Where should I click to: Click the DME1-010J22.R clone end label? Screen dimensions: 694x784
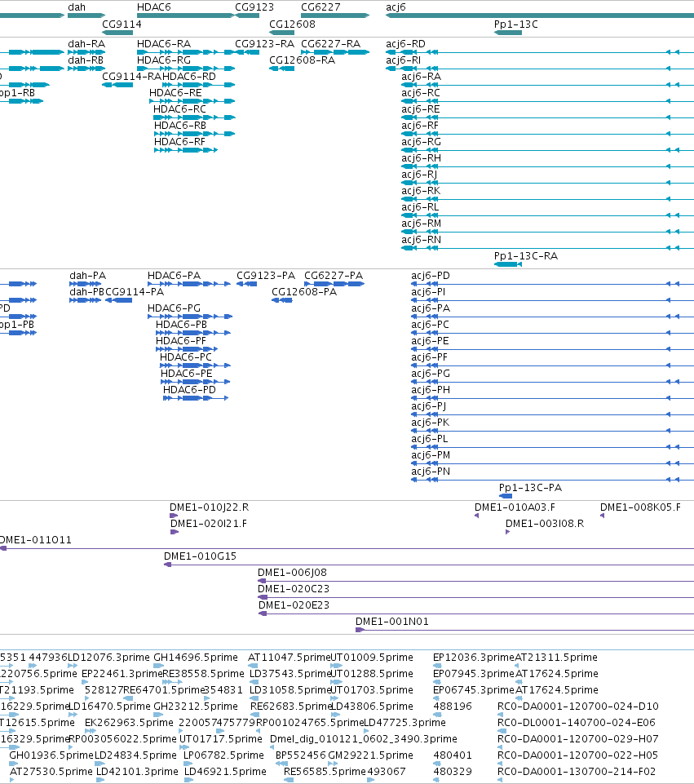tap(210, 507)
